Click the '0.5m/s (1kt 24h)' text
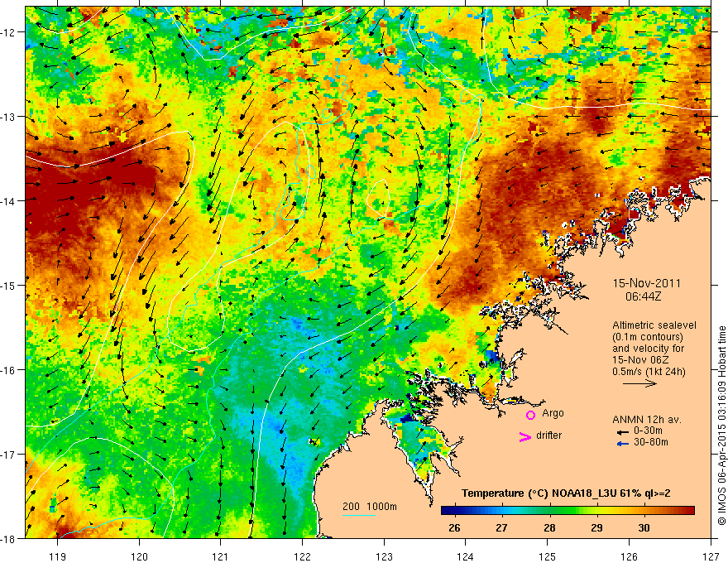The image size is (728, 563). coord(649,372)
